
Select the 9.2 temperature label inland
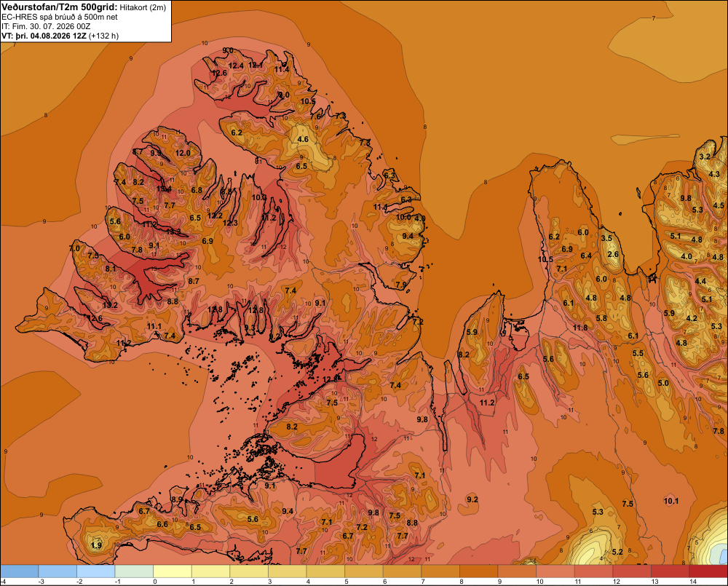(x=472, y=499)
